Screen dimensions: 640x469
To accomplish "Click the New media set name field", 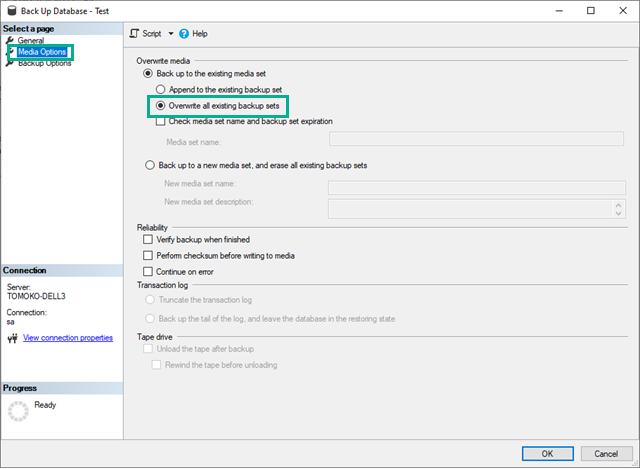I will (477, 188).
